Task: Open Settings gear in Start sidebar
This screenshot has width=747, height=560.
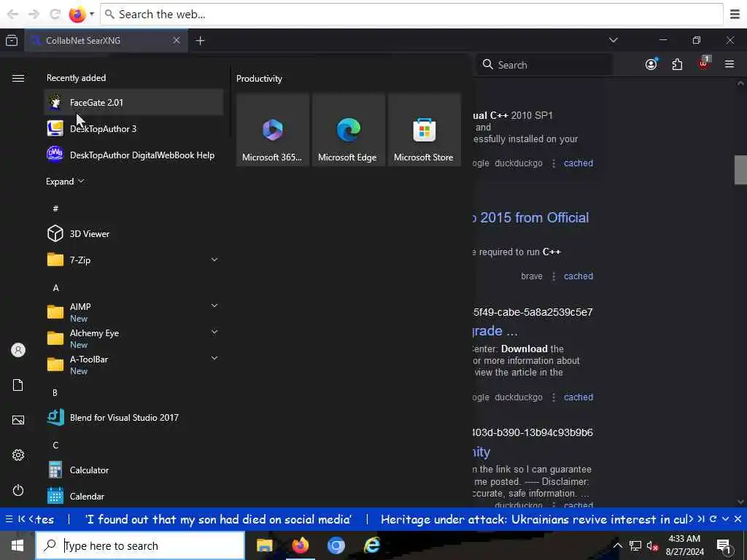Action: (x=18, y=455)
